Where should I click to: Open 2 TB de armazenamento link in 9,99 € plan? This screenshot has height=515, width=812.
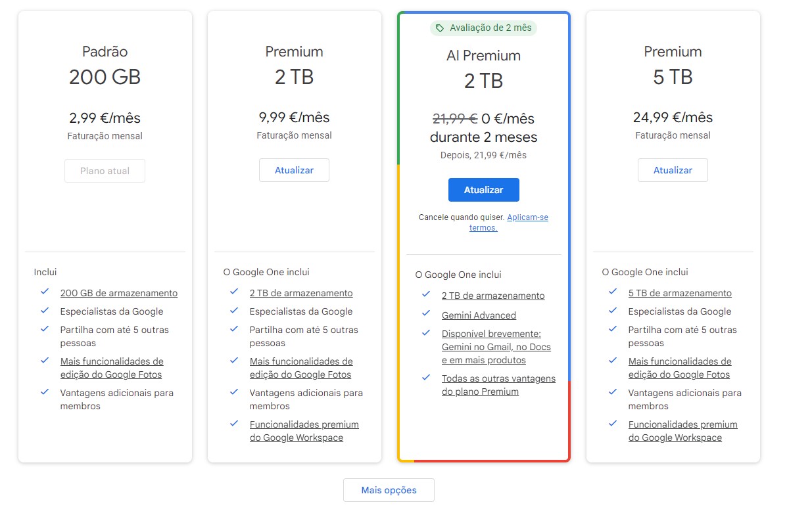(x=301, y=293)
